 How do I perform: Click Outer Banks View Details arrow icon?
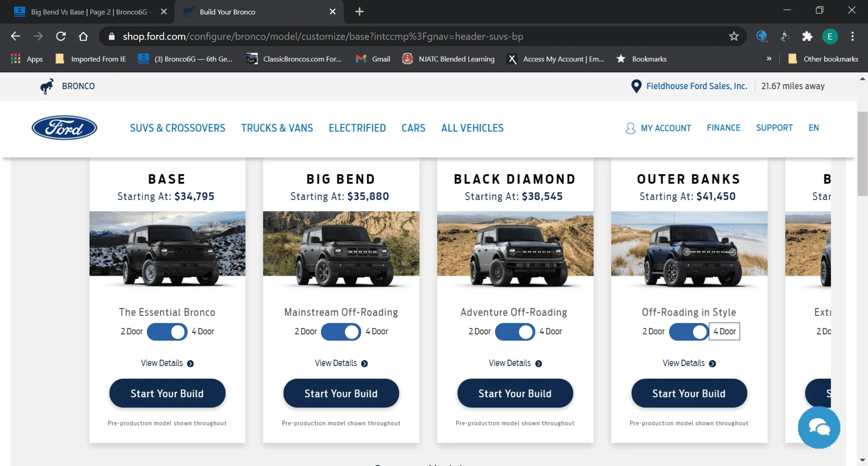[712, 364]
